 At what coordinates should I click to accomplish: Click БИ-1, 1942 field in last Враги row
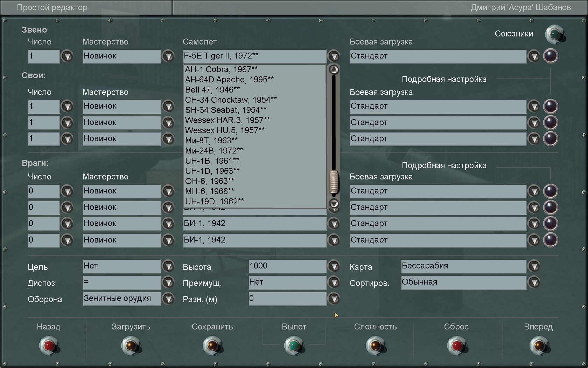(254, 240)
